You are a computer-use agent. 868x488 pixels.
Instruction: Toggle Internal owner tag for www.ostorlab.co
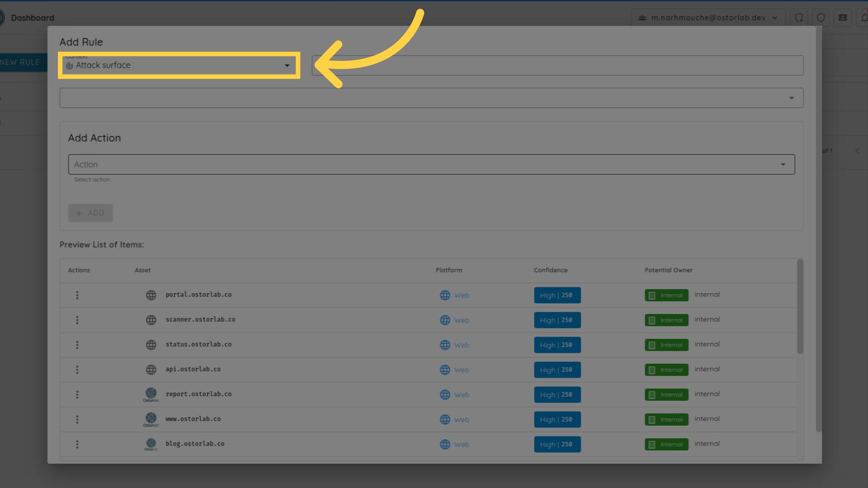pos(666,419)
